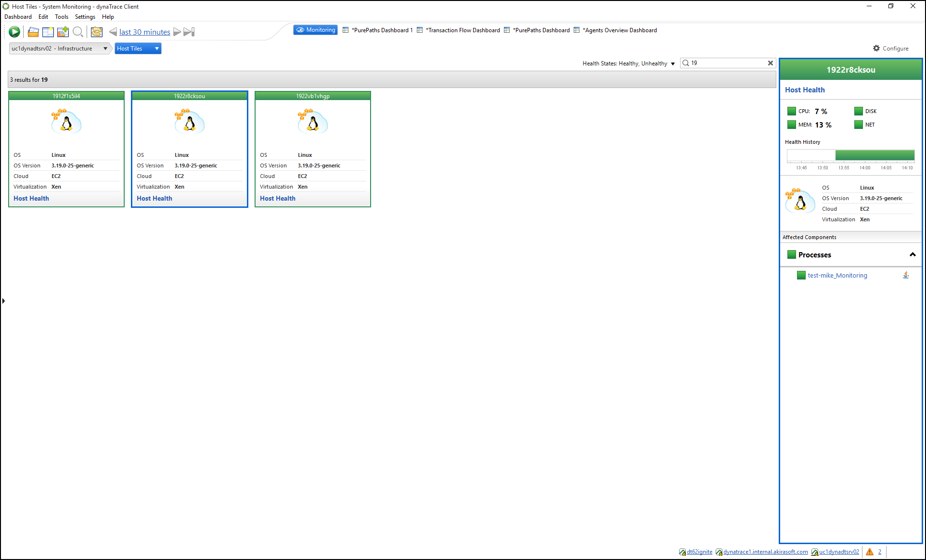The height and width of the screenshot is (560, 926).
Task: Click uc1dynadtsrv02 link in status bar
Action: (839, 552)
